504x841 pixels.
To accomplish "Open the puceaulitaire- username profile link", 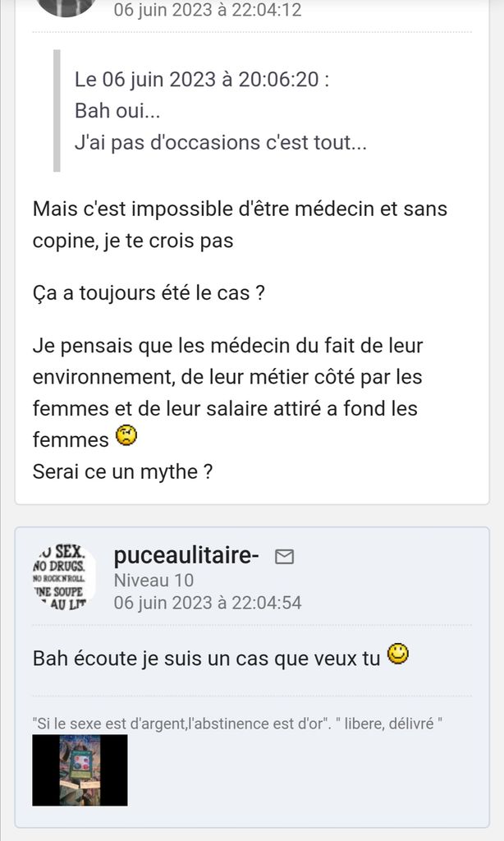I will click(x=187, y=556).
